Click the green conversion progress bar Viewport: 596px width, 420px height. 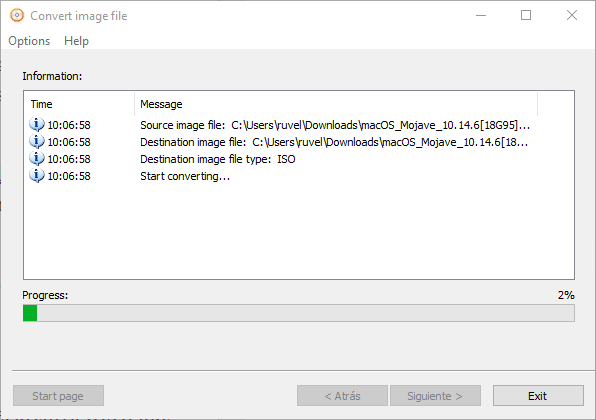[299, 313]
